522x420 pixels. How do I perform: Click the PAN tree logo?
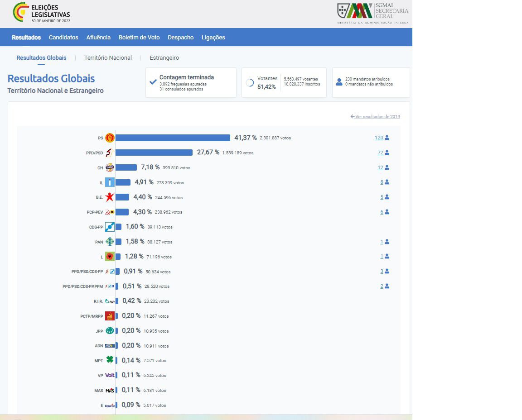pos(110,242)
